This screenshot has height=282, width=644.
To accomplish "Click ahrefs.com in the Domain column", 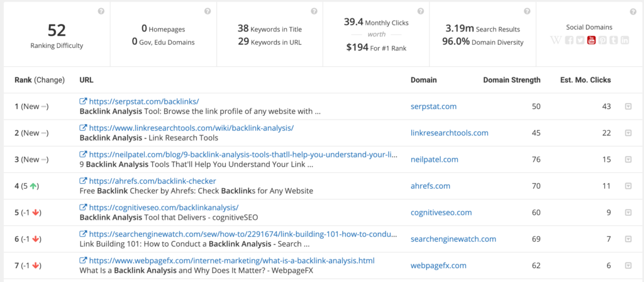I will (x=430, y=186).
